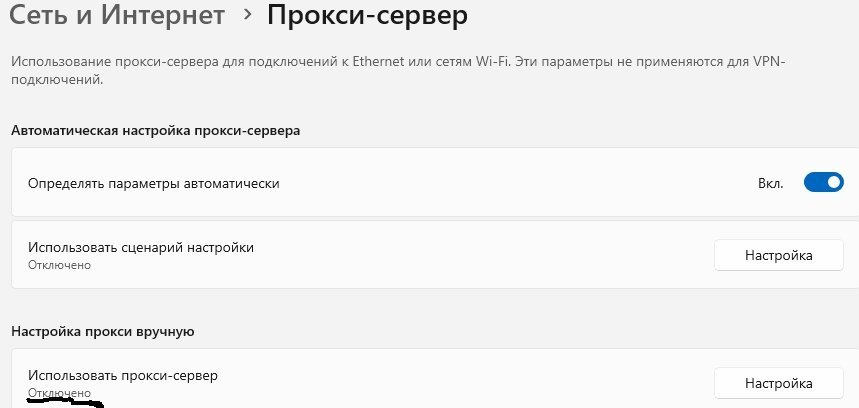
Task: Click the breadcrumb chevron separator arrow
Action: pos(248,15)
